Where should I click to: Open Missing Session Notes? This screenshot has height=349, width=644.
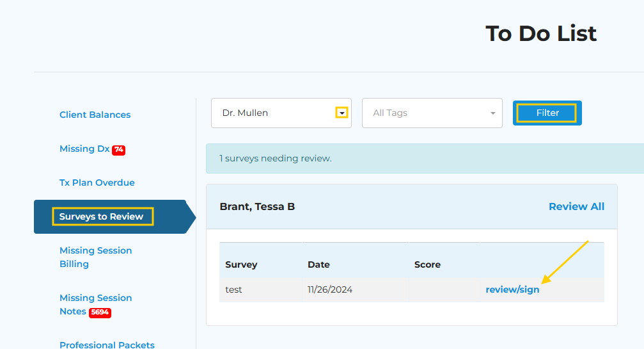click(96, 304)
